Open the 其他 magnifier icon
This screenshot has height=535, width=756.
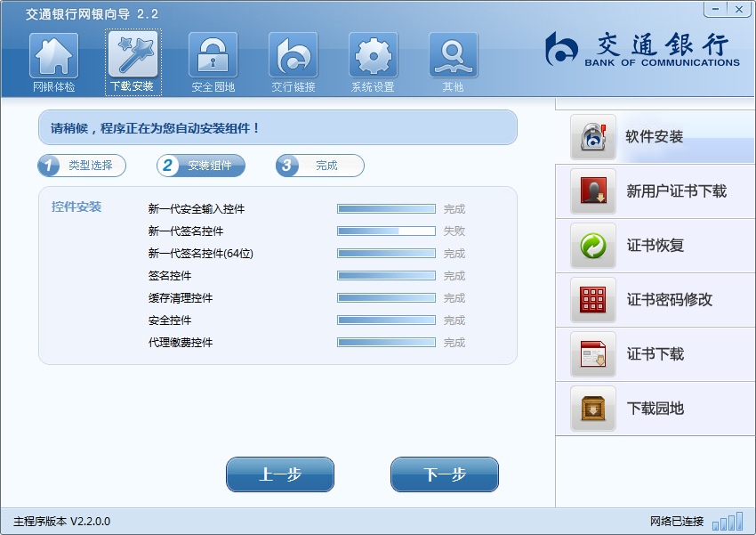[454, 55]
